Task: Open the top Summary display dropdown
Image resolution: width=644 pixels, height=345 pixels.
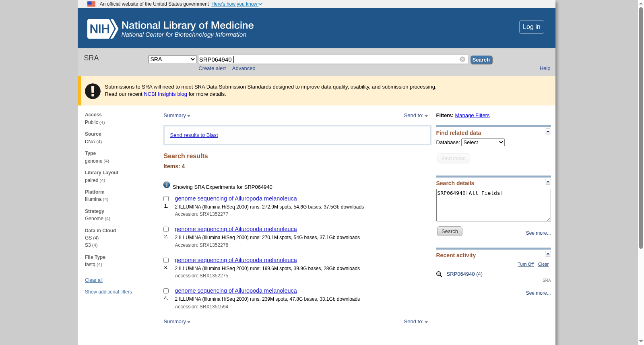Action: coord(177,116)
